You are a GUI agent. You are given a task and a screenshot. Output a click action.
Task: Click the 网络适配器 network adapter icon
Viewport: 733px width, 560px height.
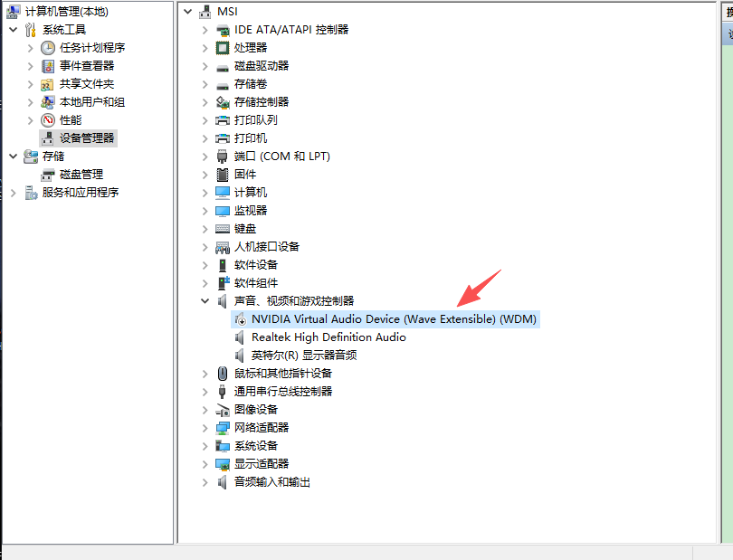(223, 428)
